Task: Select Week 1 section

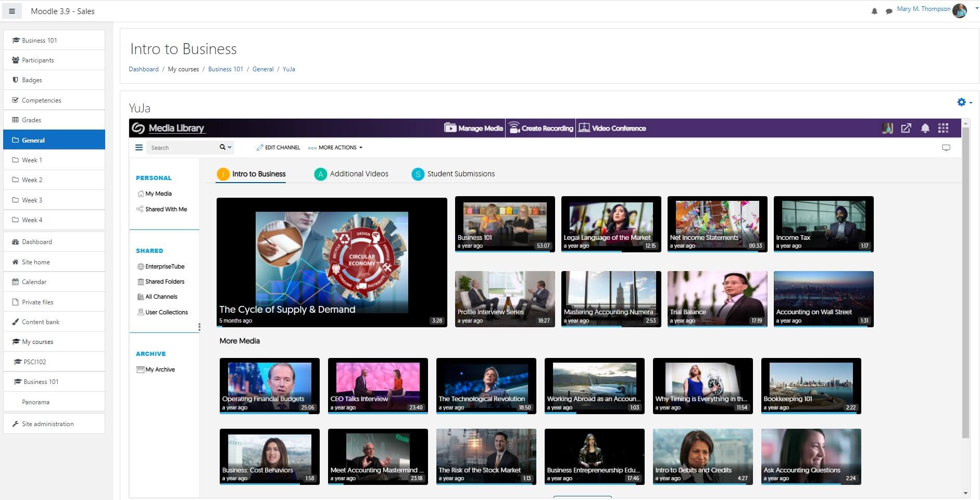Action: [54, 160]
